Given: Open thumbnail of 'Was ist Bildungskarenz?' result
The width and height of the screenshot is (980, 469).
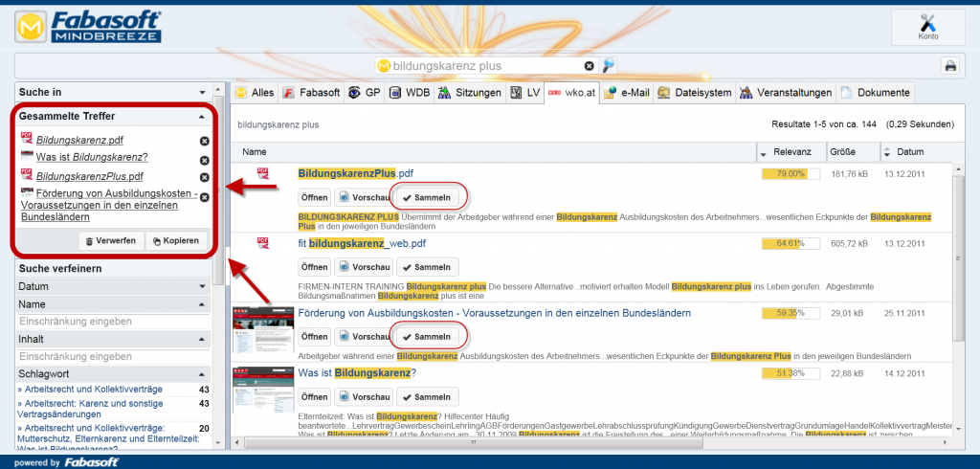Looking at the screenshot, I should (262, 389).
